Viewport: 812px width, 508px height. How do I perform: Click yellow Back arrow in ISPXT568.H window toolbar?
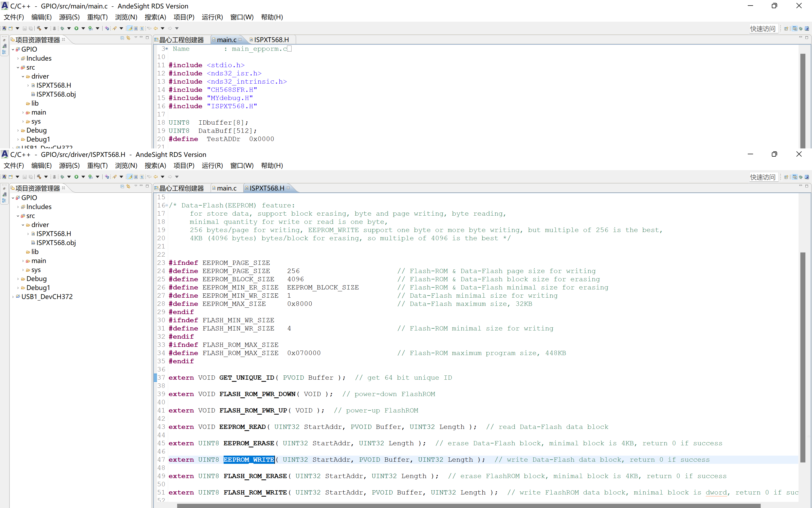tap(156, 177)
